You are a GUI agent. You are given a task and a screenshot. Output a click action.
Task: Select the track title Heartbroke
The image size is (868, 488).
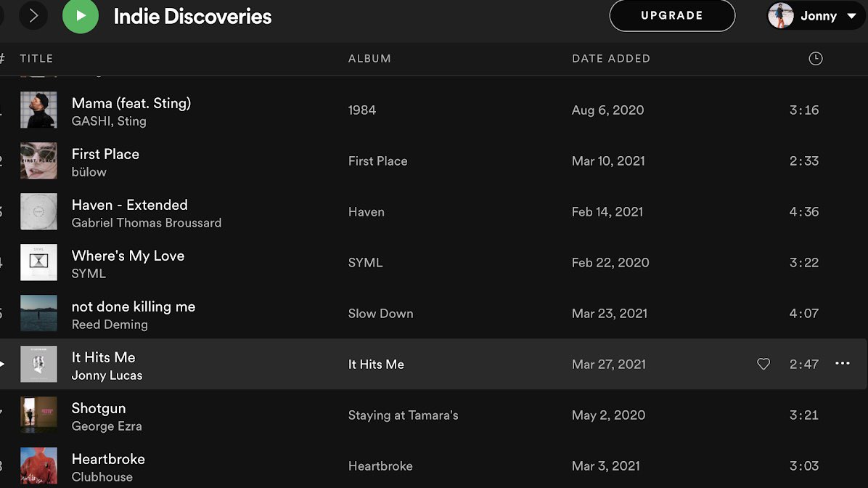[x=108, y=459]
